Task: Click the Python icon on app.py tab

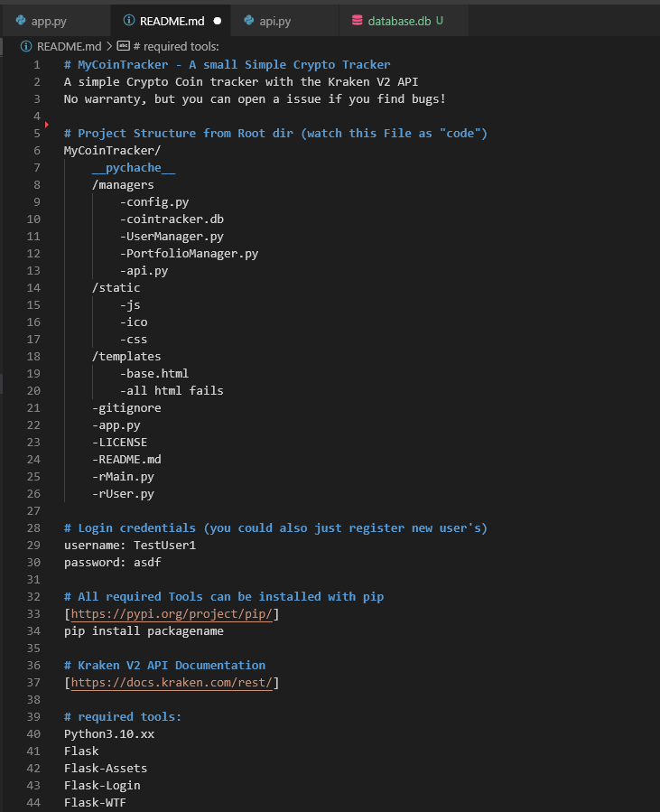Action: pos(21,20)
